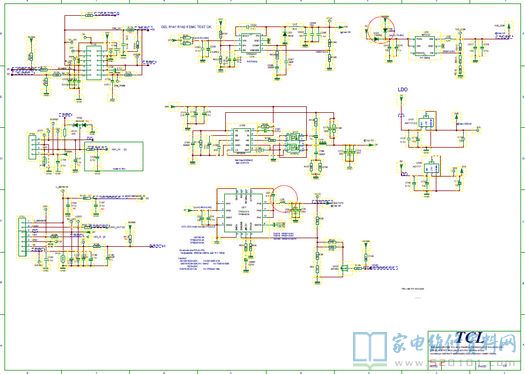Click the tall connector at bottom-left
This screenshot has width=525, height=374.
(x=22, y=237)
